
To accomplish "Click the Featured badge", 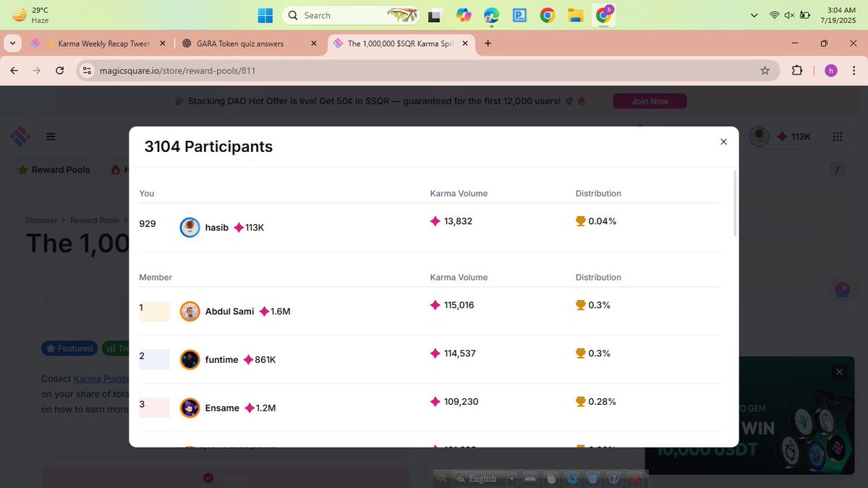I will (69, 348).
